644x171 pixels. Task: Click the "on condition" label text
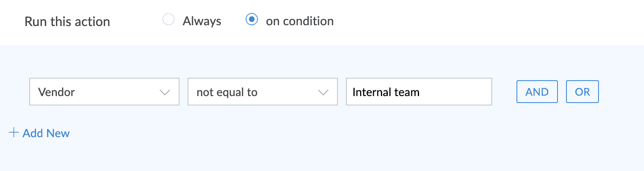tap(300, 21)
